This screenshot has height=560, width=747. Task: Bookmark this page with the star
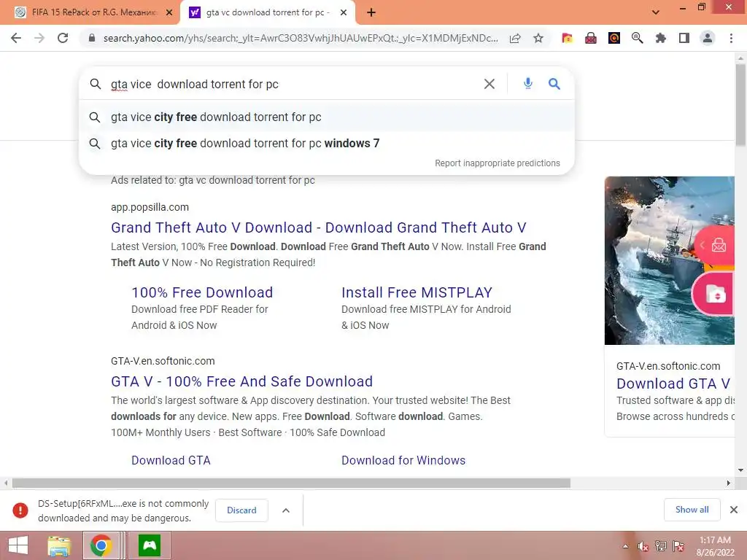coord(538,38)
